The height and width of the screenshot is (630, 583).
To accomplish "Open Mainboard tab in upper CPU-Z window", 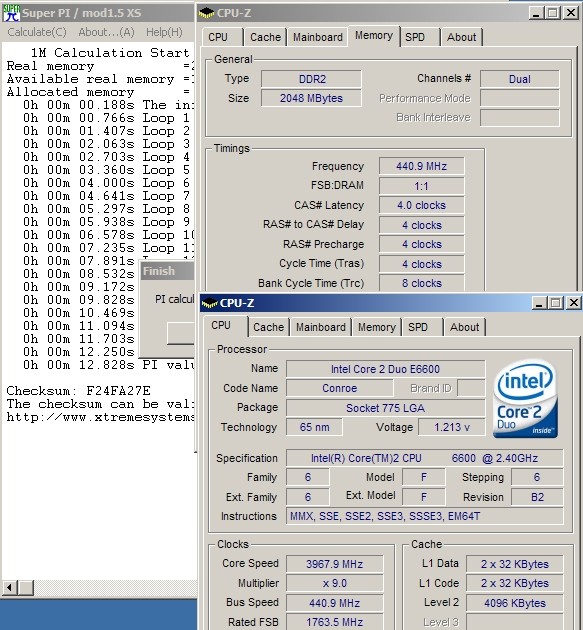I will (317, 37).
